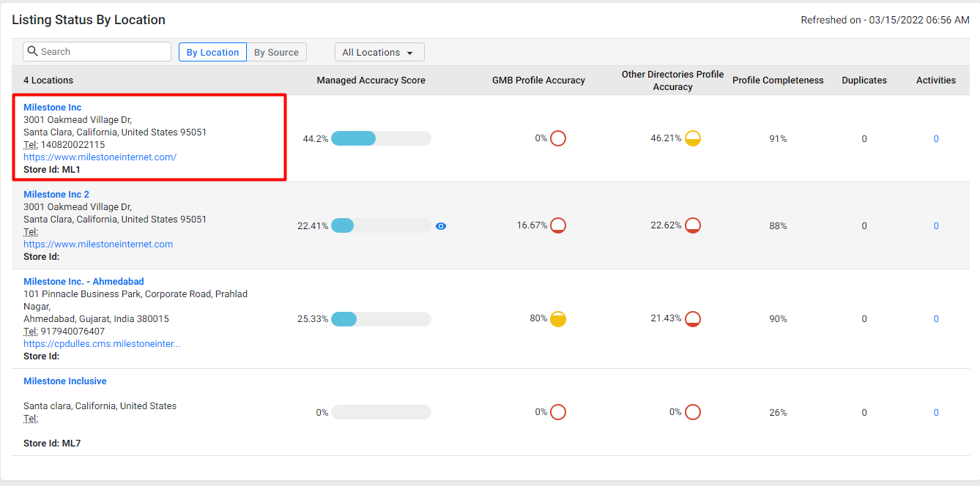Click Milestone Inclusive GMB 0% circle icon
Screen dimensions: 980x486
click(x=558, y=412)
